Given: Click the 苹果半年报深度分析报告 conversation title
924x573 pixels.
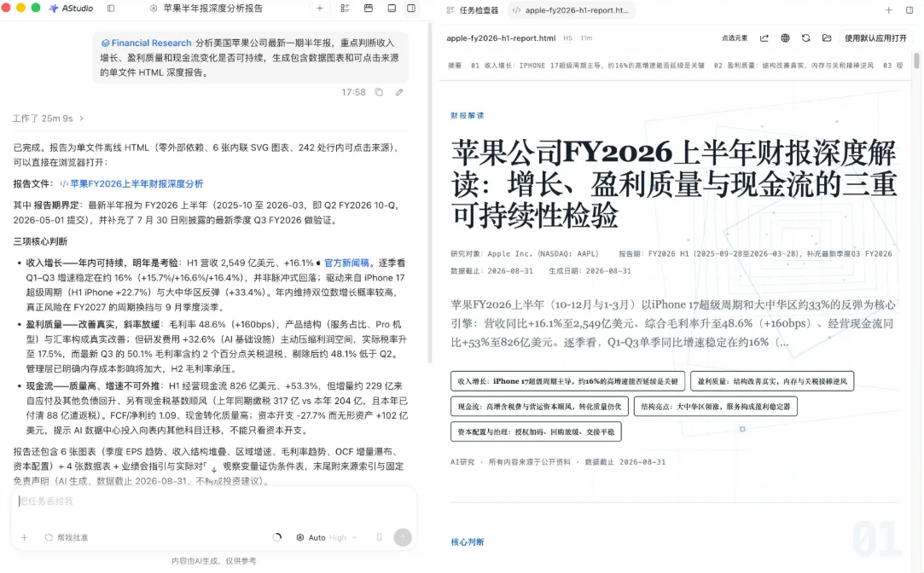Looking at the screenshot, I should [x=212, y=9].
